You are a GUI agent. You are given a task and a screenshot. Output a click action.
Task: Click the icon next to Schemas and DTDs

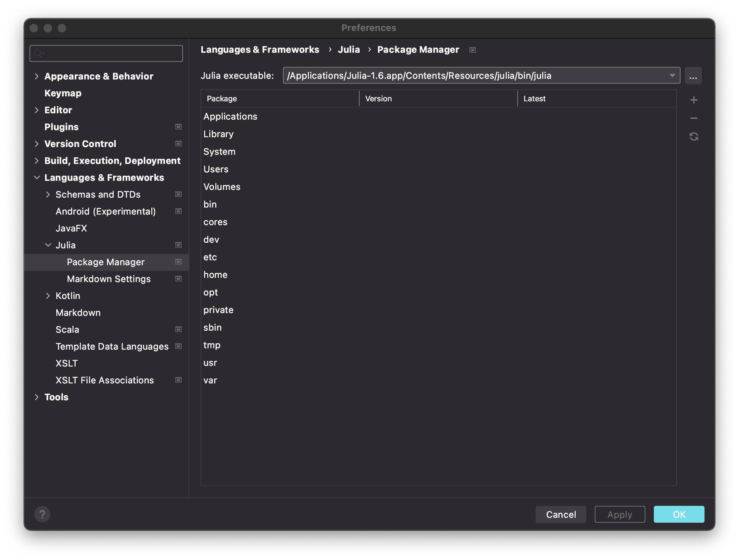click(x=178, y=194)
